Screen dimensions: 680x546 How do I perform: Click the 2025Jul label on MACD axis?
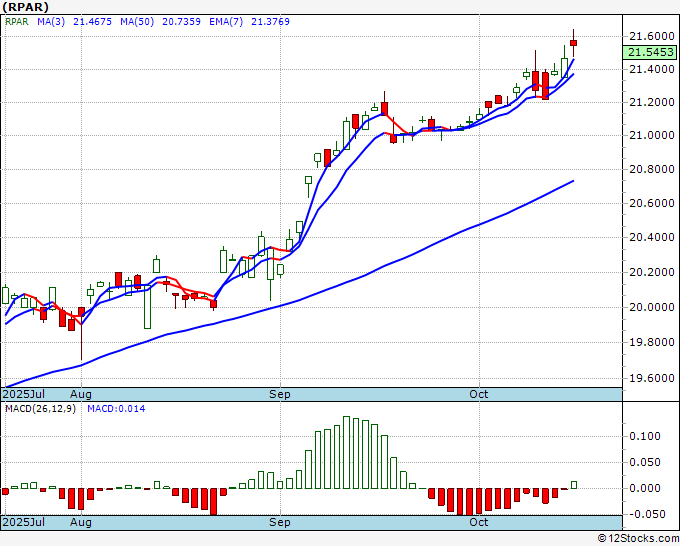pyautogui.click(x=23, y=522)
